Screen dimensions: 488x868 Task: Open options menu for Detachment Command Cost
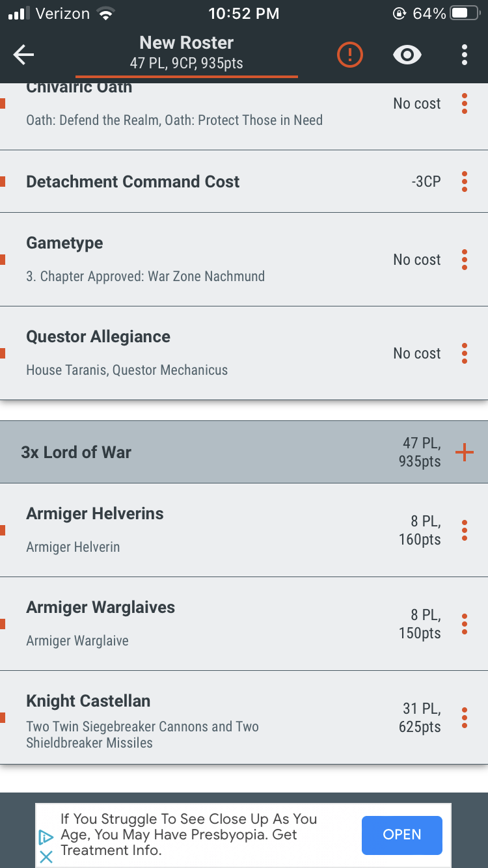click(x=465, y=182)
